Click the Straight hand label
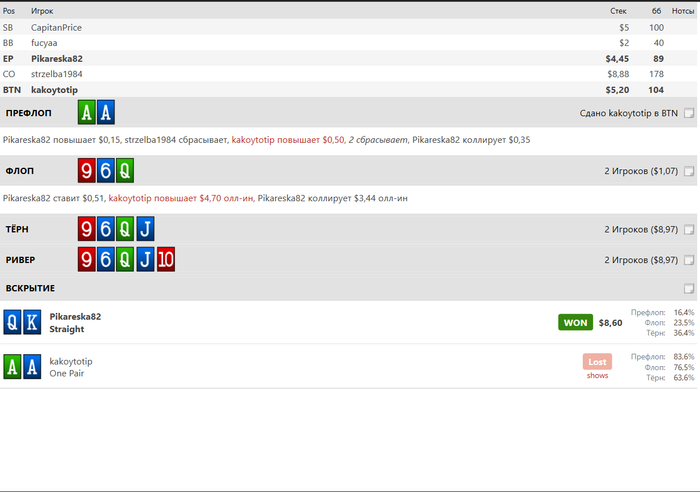700x492 pixels. [x=67, y=329]
